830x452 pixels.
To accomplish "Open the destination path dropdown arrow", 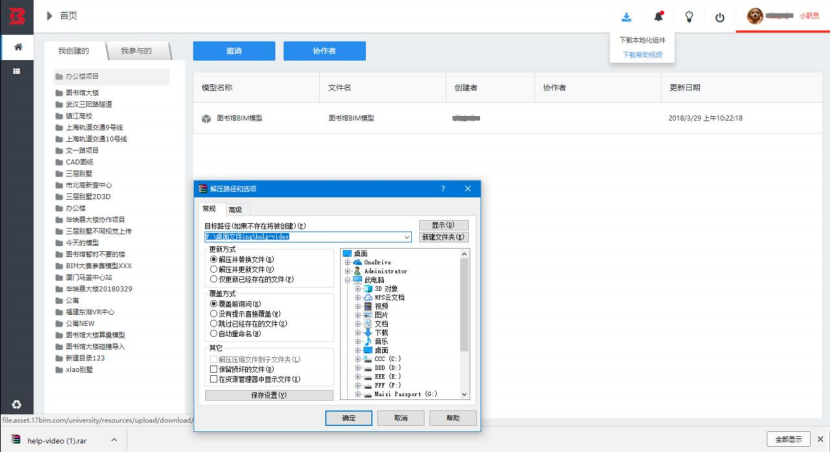I will pyautogui.click(x=407, y=237).
